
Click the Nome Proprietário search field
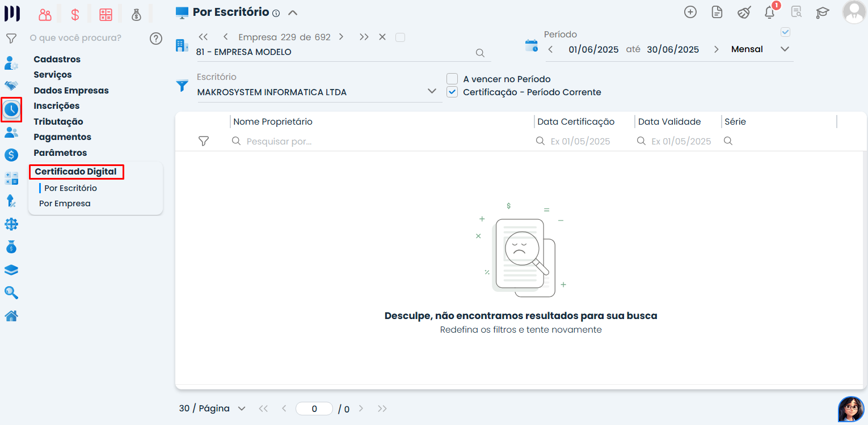tap(380, 142)
